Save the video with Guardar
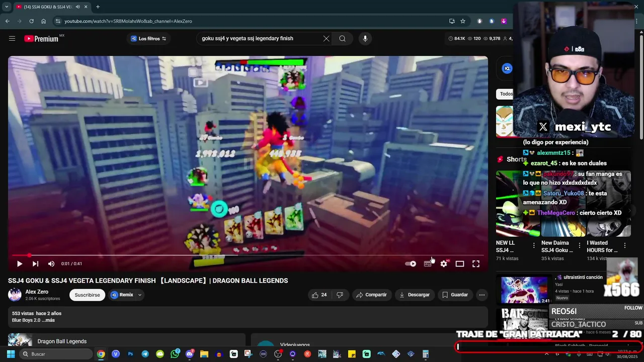Viewport: 644px width, 362px height. point(455,295)
